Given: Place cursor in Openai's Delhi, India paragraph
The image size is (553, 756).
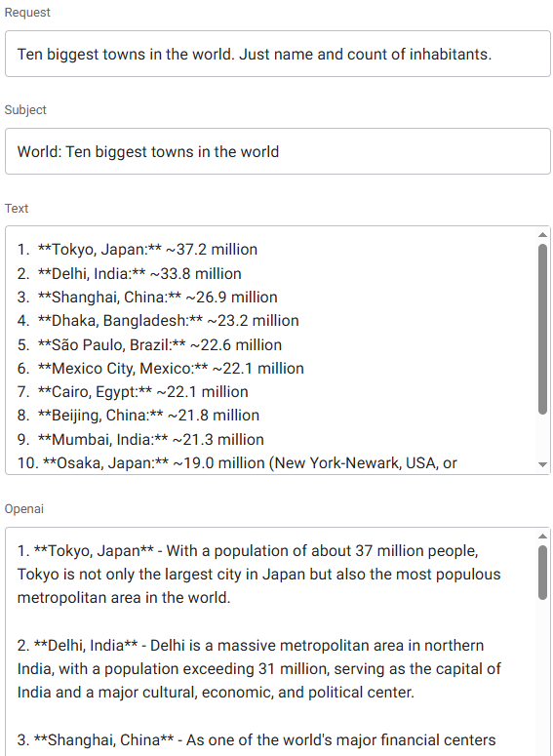Looking at the screenshot, I should point(258,669).
